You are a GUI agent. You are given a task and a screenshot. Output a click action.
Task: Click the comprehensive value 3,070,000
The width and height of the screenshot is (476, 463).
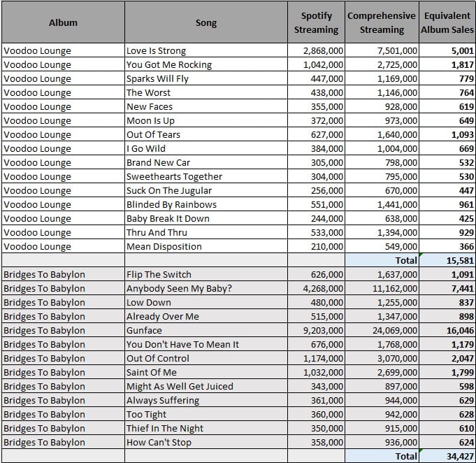382,358
